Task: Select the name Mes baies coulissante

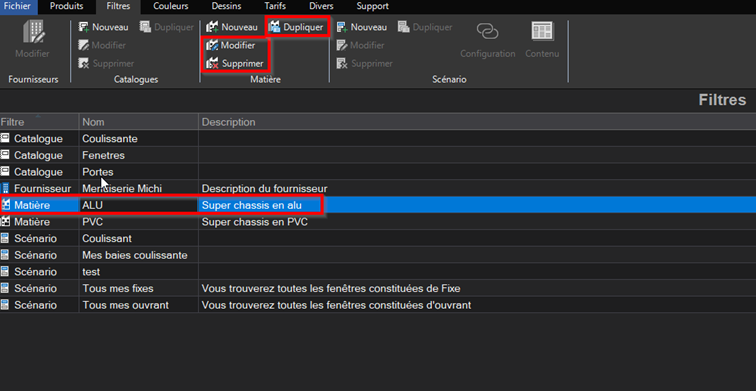Action: [x=135, y=255]
